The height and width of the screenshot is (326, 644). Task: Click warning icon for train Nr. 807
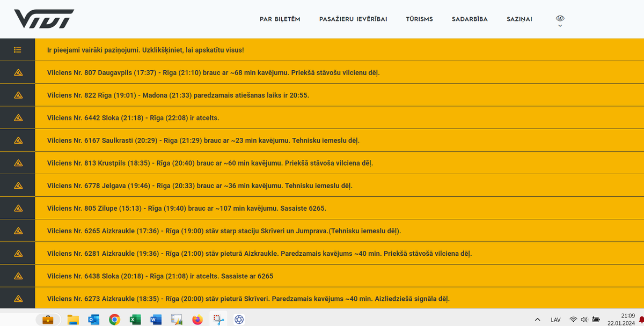pyautogui.click(x=18, y=72)
